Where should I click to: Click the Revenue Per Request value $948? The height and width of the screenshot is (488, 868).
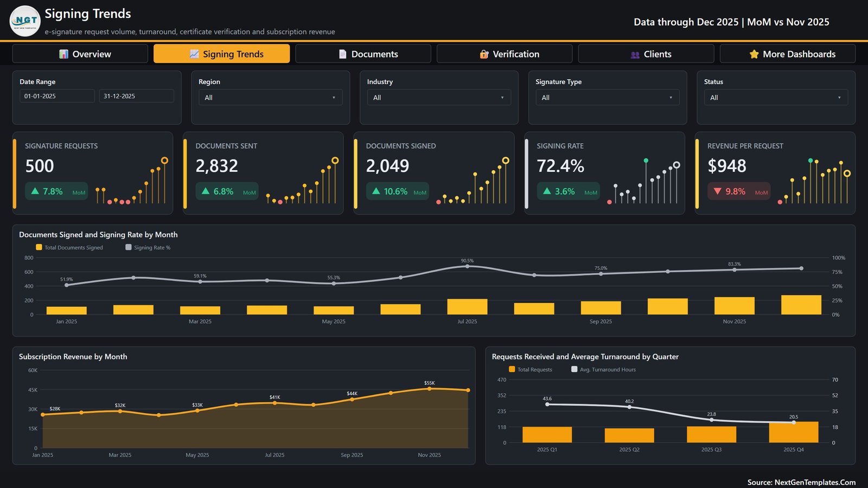pos(727,166)
